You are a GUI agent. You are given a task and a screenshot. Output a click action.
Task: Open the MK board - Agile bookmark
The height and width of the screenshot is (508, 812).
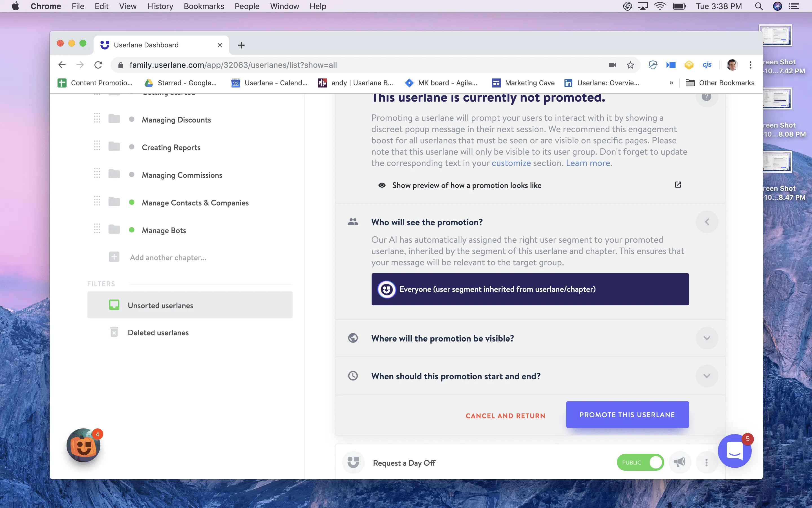[x=441, y=83]
